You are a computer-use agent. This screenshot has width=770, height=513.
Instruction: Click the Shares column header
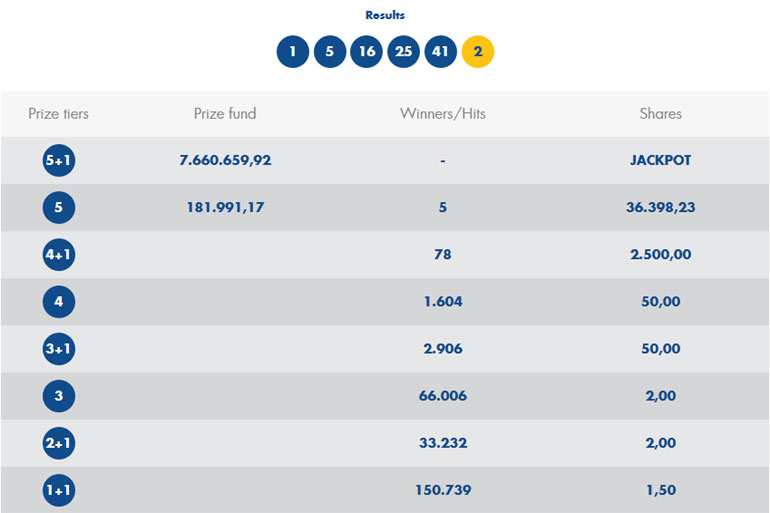coord(660,114)
